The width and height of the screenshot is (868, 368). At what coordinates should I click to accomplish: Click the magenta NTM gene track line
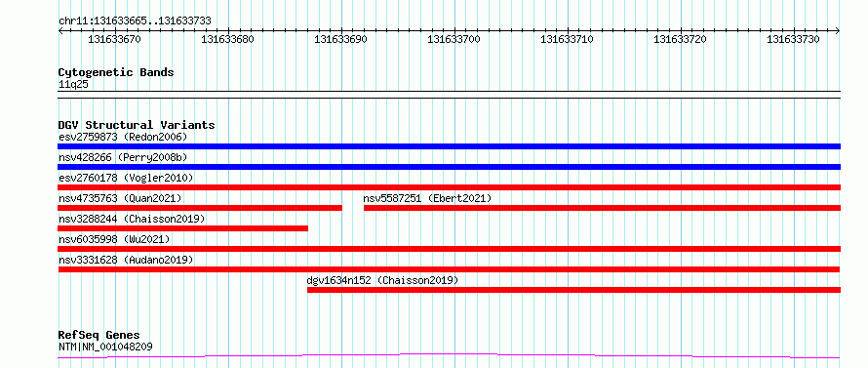[x=449, y=355]
